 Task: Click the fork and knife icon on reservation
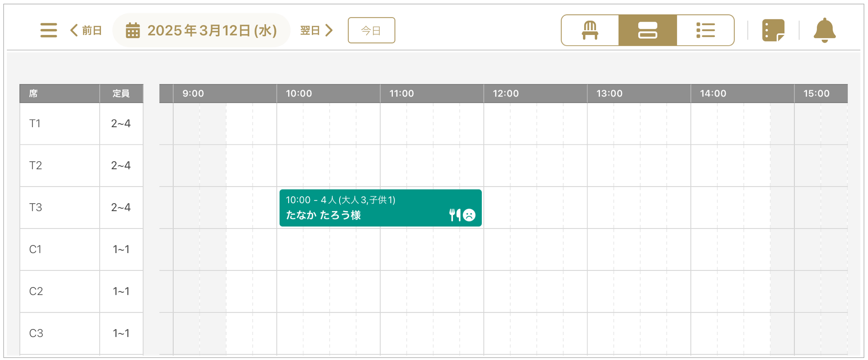455,215
